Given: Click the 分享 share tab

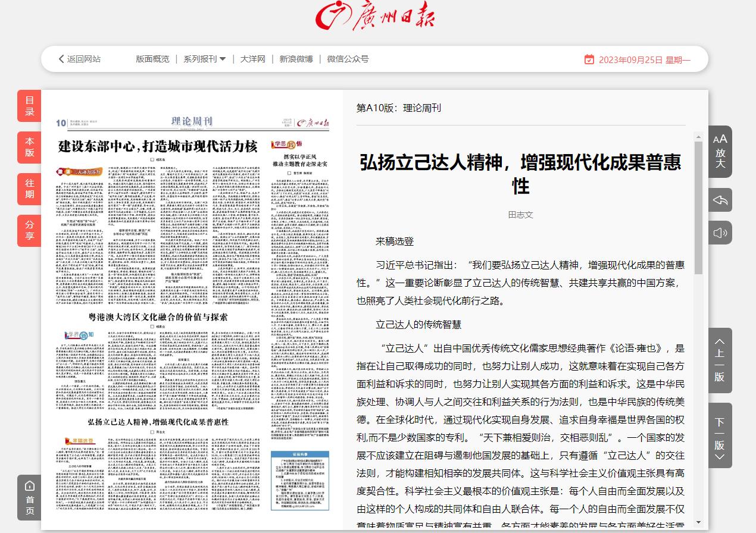Looking at the screenshot, I should click(29, 231).
